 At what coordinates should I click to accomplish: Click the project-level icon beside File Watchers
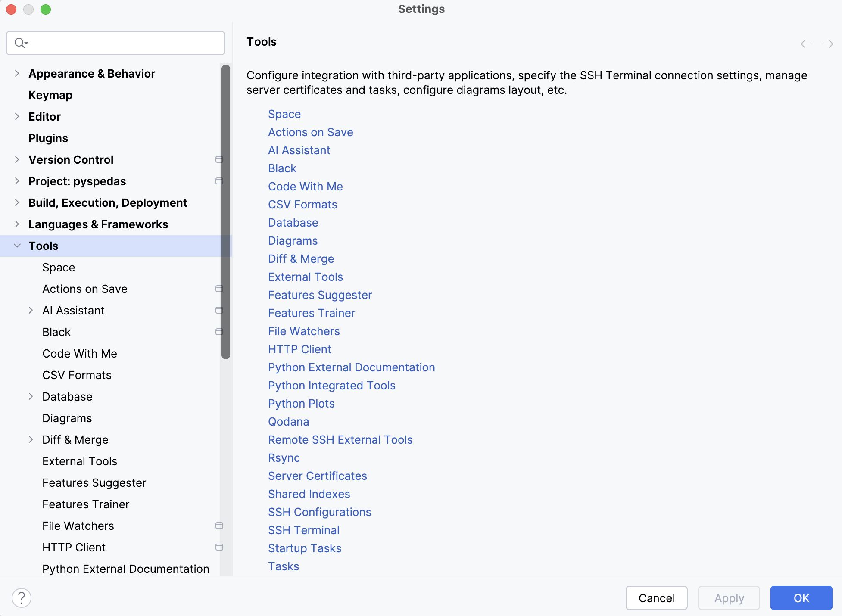(219, 526)
